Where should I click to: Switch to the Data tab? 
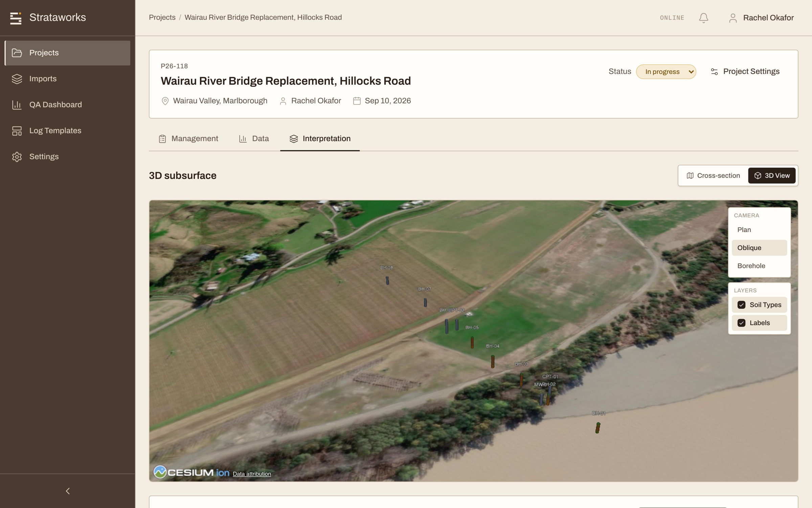(254, 139)
